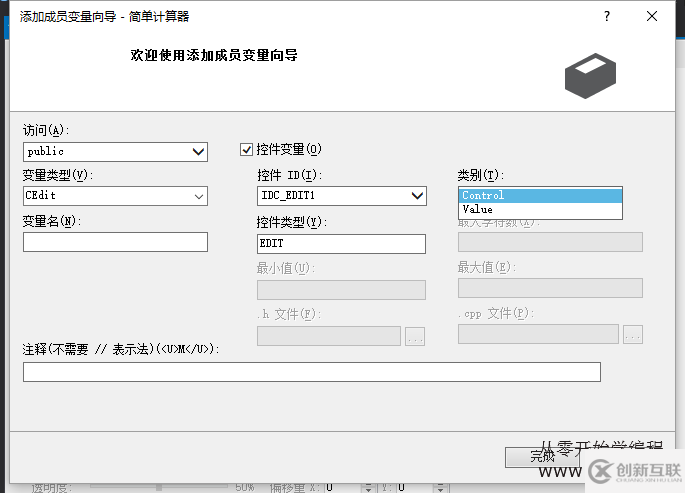Click the .cpp 文件 browse button
The image size is (685, 493).
(x=633, y=334)
